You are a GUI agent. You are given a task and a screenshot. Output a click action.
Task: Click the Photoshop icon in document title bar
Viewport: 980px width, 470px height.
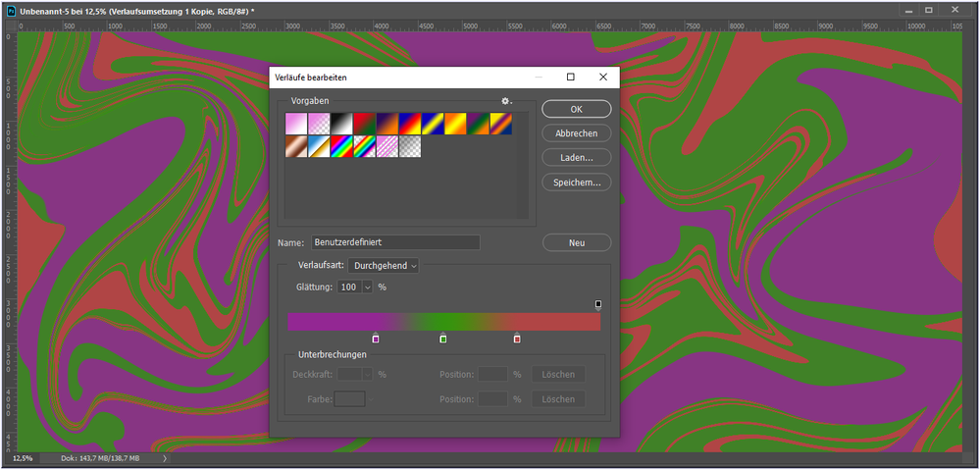(11, 11)
